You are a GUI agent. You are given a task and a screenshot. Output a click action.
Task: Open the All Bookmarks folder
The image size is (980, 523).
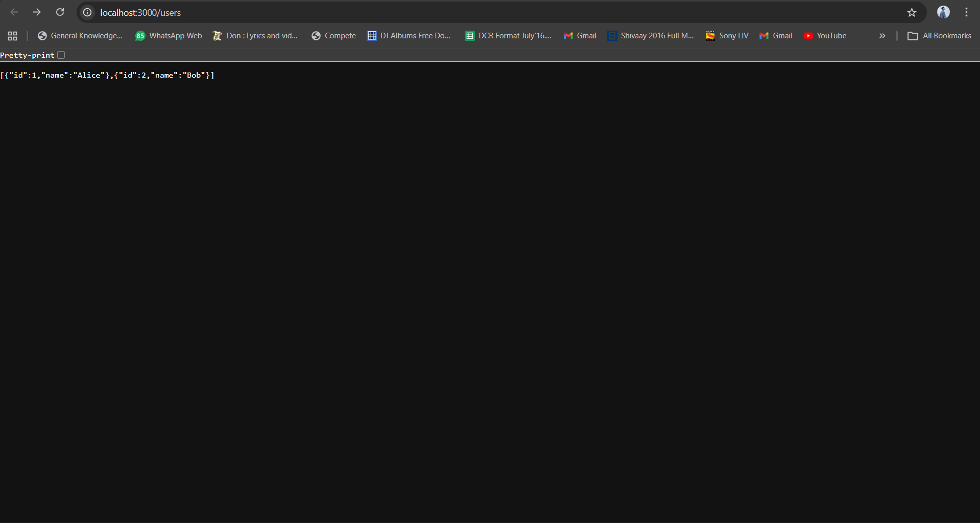940,36
